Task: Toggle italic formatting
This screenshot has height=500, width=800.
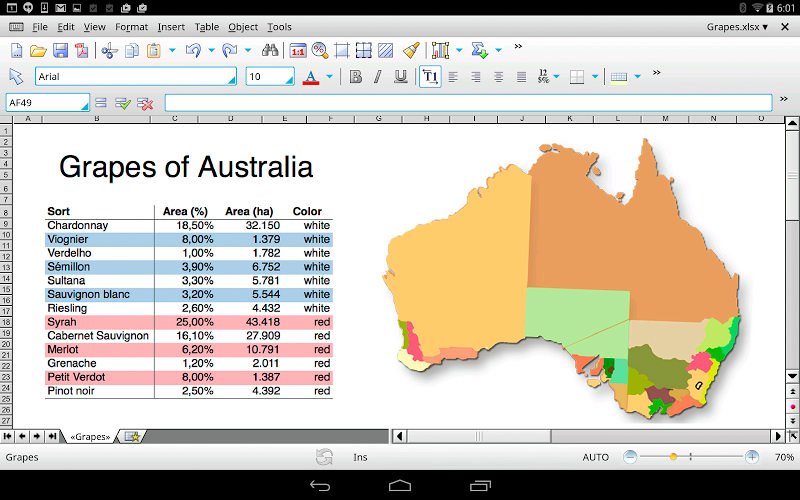Action: [378, 77]
